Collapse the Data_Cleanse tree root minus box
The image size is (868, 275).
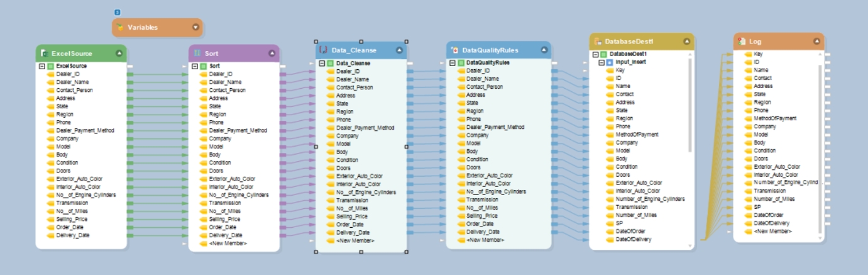(x=322, y=63)
